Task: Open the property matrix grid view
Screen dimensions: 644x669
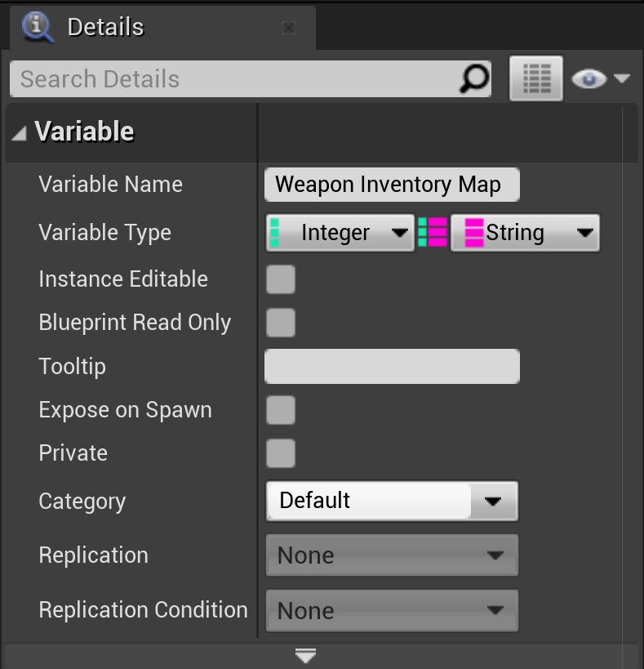Action: point(536,79)
